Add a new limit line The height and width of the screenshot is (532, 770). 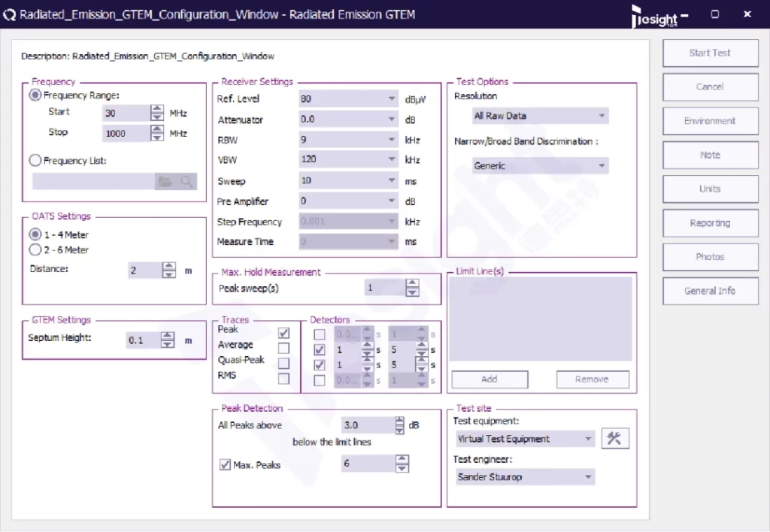pyautogui.click(x=490, y=379)
